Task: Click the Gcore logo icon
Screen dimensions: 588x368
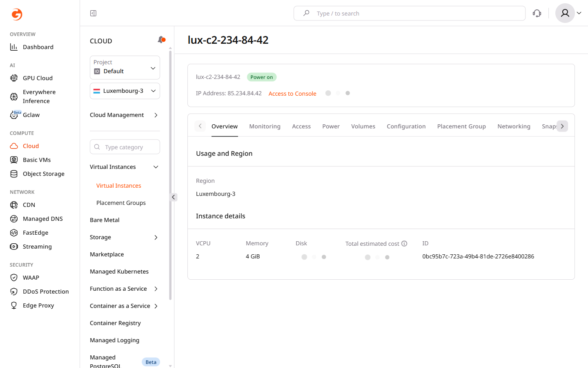Action: coord(17,14)
